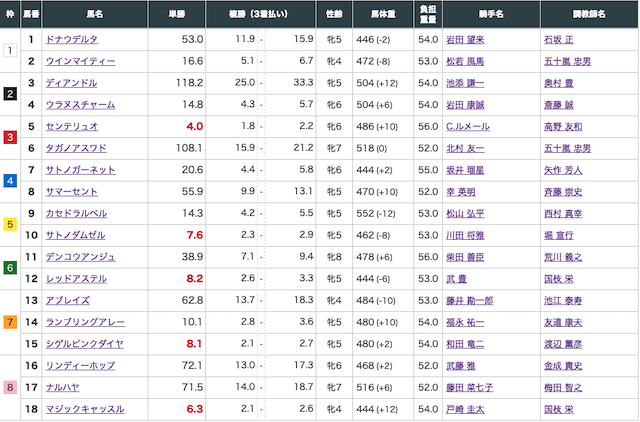Open レッドアステル horse link

pyautogui.click(x=76, y=279)
